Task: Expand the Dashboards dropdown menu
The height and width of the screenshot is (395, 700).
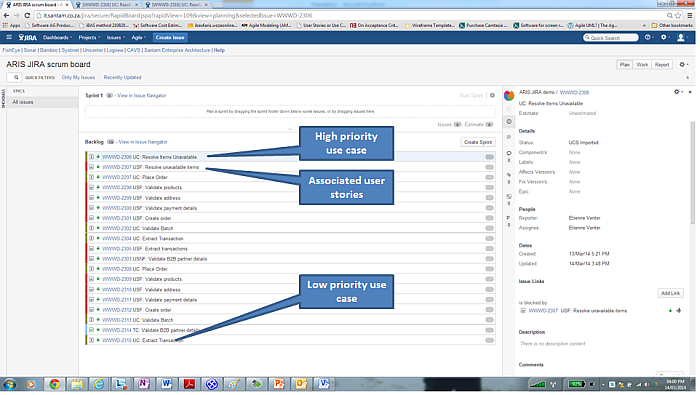Action: pyautogui.click(x=57, y=37)
